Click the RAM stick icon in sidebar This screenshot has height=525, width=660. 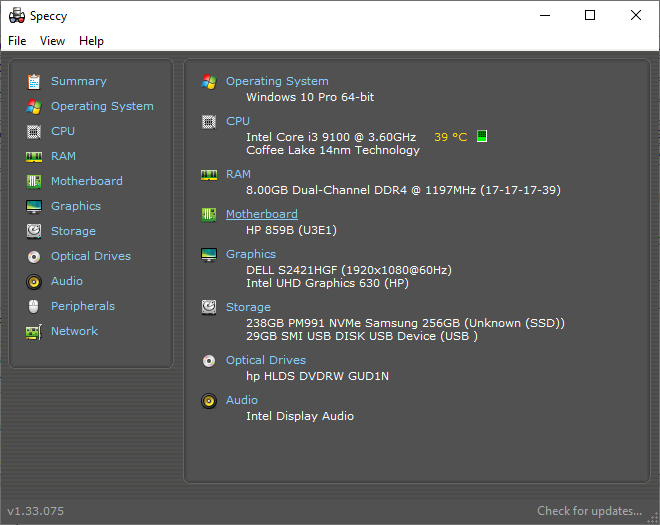34,157
